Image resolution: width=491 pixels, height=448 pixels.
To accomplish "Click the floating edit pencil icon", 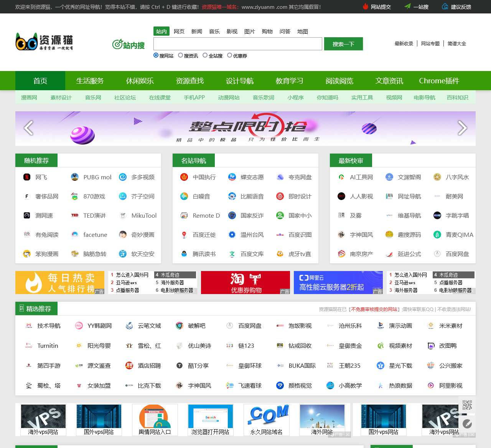I will click(x=467, y=423).
